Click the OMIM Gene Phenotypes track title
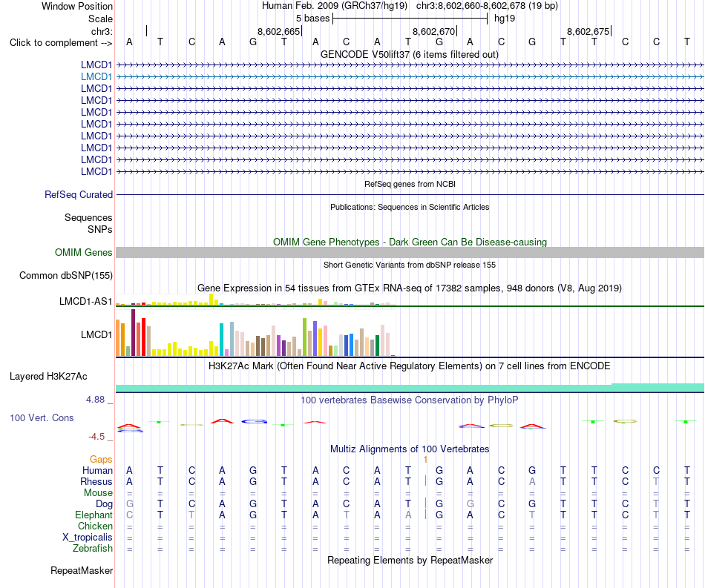The image size is (705, 588). [410, 242]
